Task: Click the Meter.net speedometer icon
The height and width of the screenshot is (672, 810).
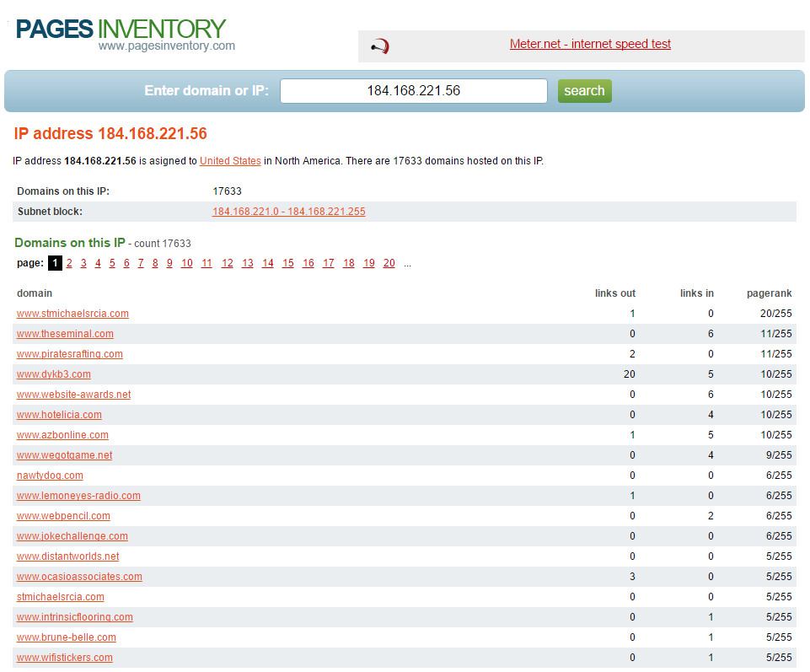Action: (380, 46)
